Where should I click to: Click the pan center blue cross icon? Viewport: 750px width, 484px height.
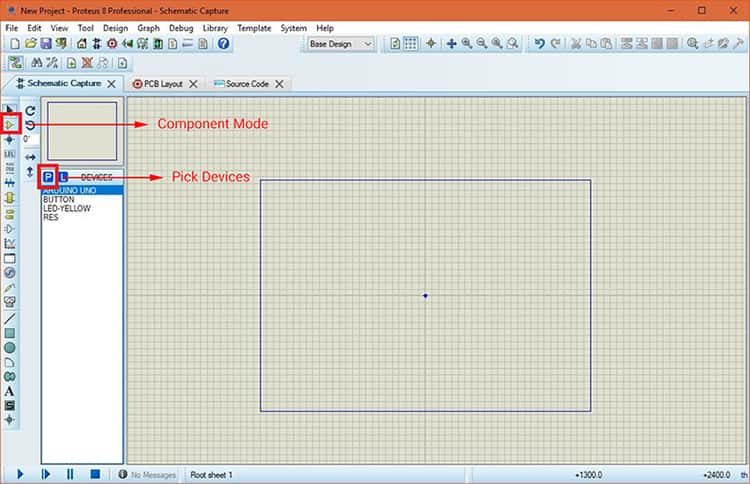click(x=451, y=44)
